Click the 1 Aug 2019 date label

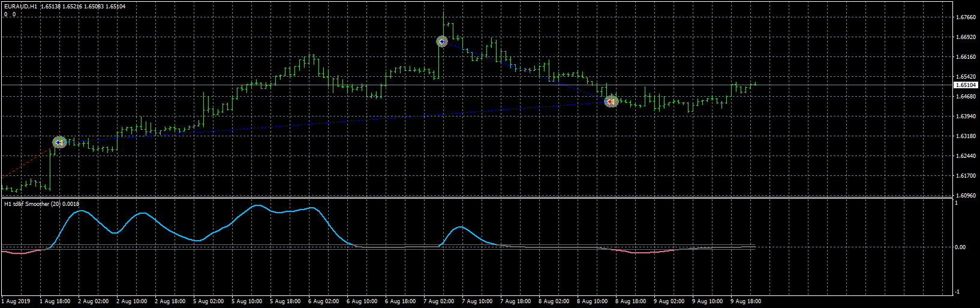pos(16,301)
